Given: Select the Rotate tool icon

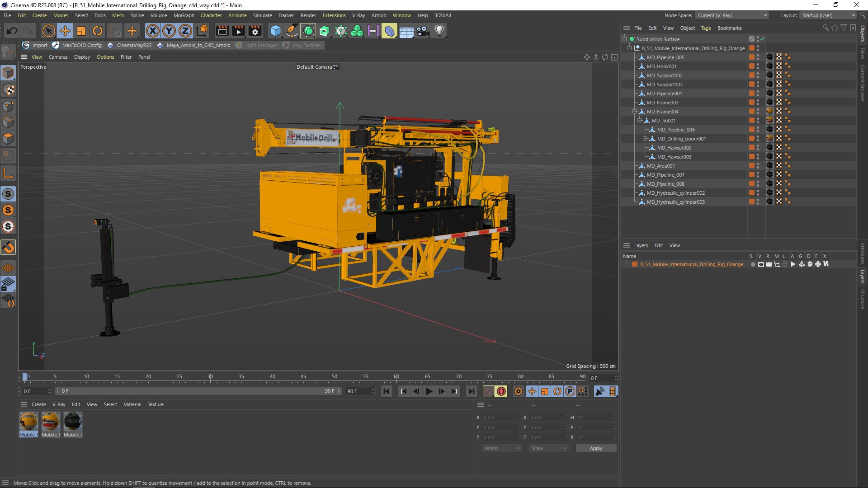Looking at the screenshot, I should coord(98,31).
